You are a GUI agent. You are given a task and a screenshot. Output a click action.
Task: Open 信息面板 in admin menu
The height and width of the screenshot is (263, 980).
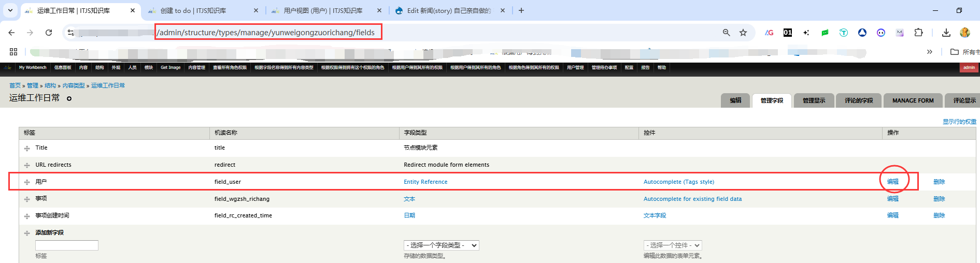pos(63,67)
